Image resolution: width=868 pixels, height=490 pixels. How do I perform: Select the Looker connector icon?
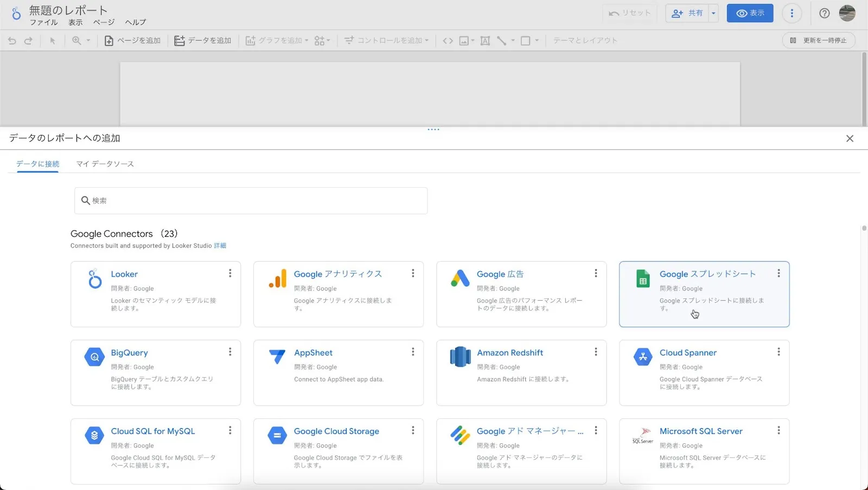tap(95, 279)
